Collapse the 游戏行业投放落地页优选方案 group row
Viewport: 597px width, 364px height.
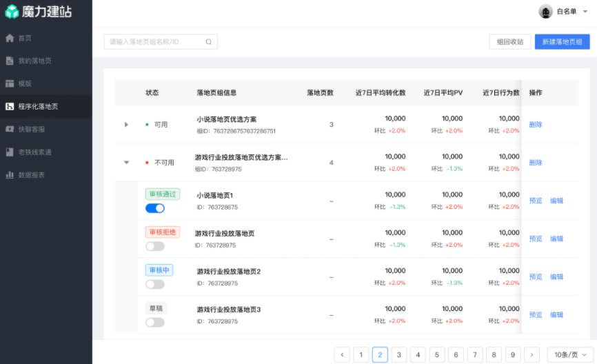tap(126, 163)
